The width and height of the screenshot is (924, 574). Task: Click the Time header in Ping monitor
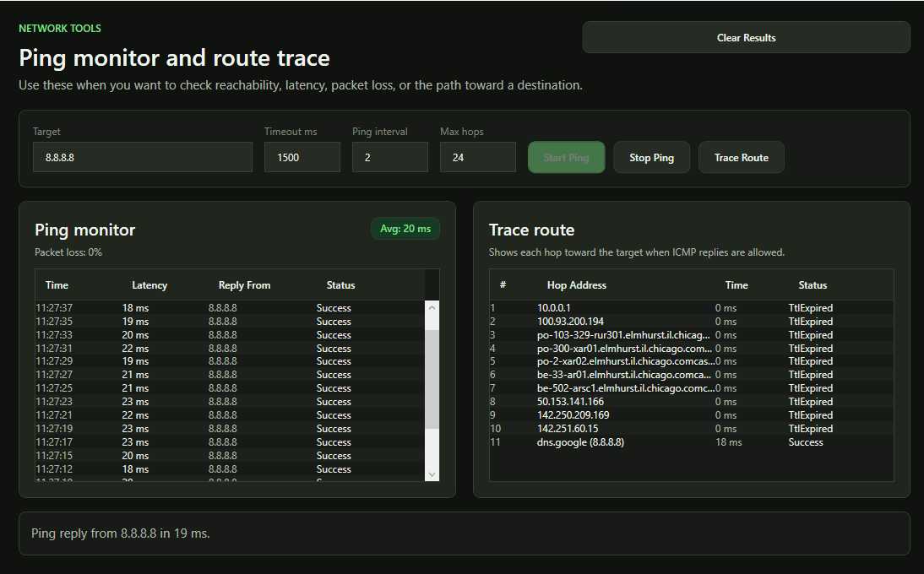coord(57,285)
